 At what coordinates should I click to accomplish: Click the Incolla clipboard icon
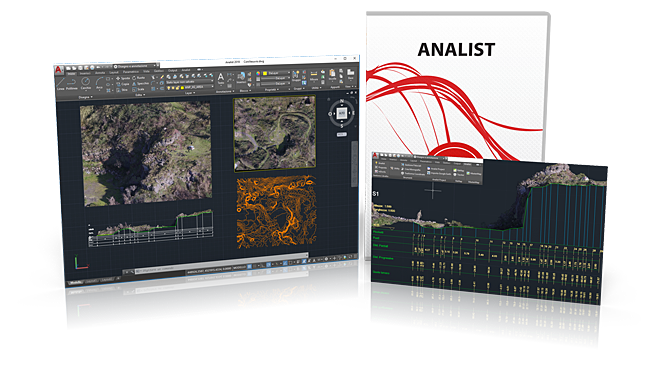[332, 75]
